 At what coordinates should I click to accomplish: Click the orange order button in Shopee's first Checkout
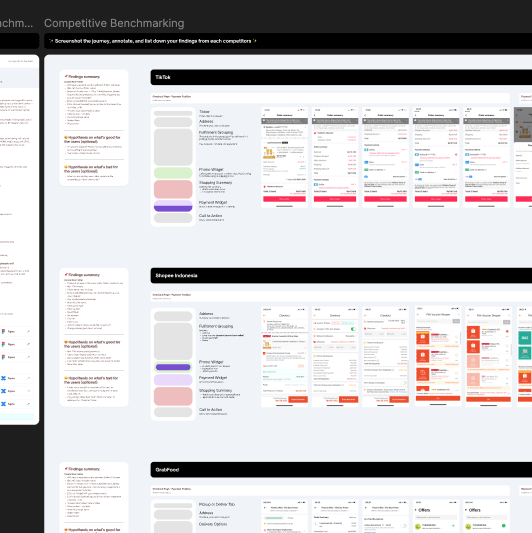coord(298,399)
